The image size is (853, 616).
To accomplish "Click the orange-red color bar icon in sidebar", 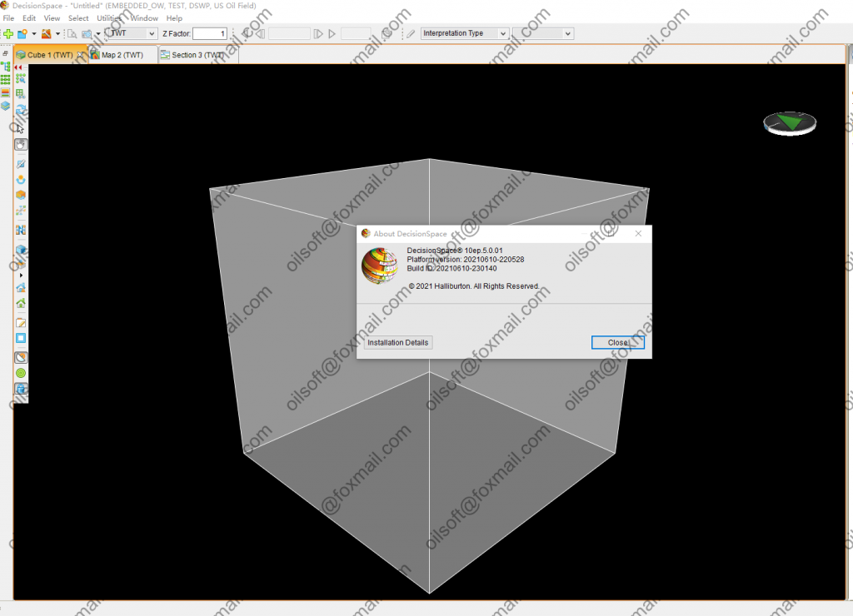I will coord(6,93).
